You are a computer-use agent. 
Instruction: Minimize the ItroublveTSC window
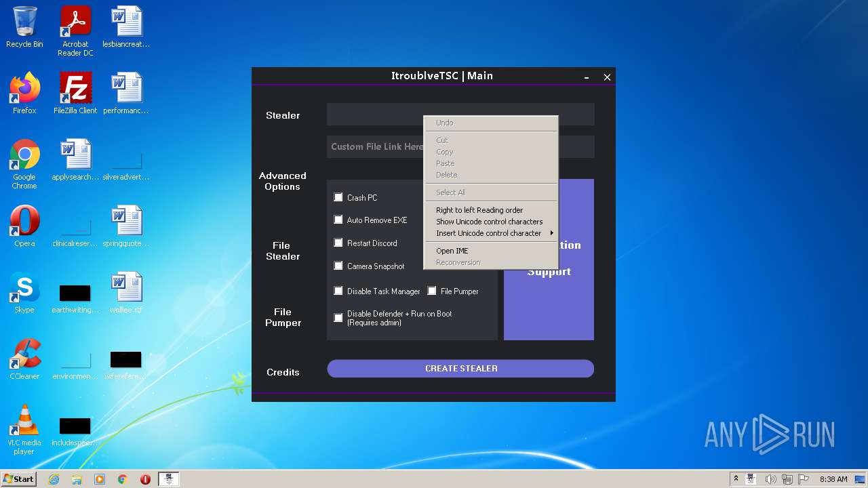click(x=587, y=77)
